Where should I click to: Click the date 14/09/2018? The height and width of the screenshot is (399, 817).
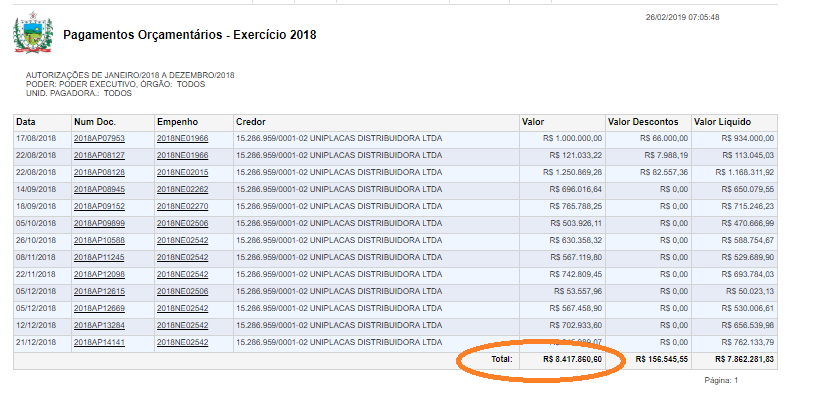point(36,189)
